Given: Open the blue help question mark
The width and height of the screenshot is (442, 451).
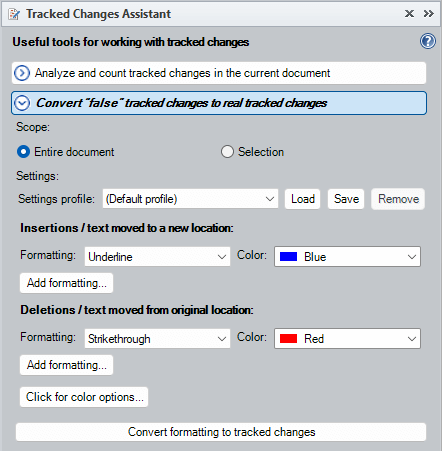Looking at the screenshot, I should point(428,41).
